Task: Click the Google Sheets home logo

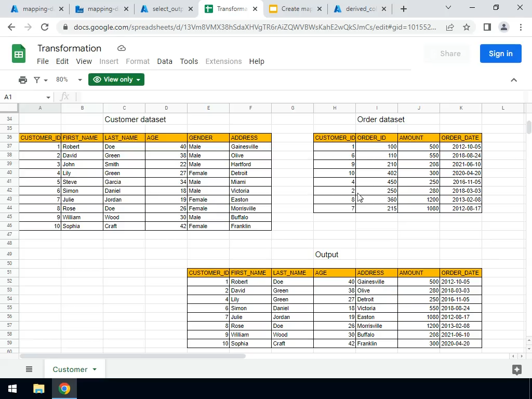Action: coord(19,54)
